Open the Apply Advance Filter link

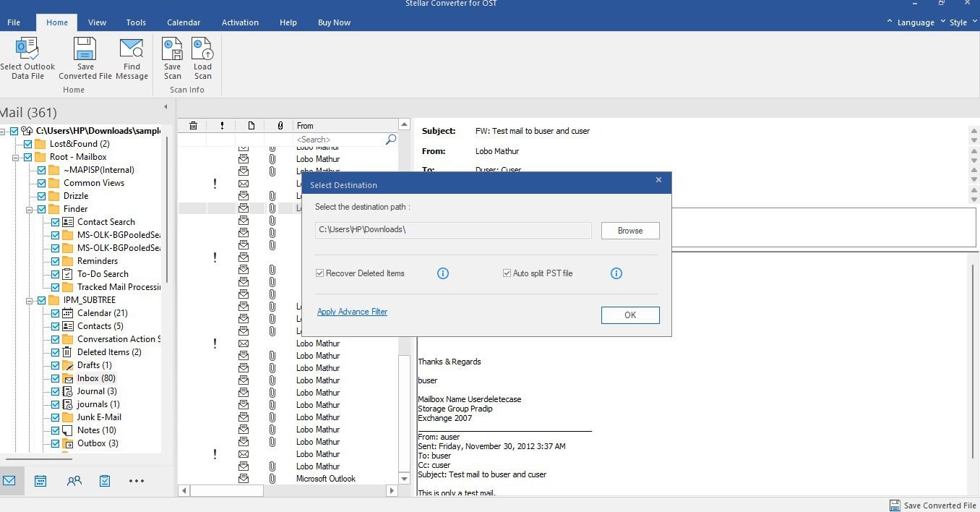click(352, 312)
